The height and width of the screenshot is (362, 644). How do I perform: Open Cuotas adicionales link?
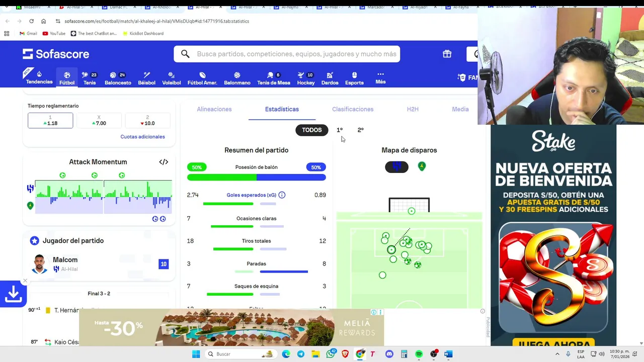click(x=142, y=137)
